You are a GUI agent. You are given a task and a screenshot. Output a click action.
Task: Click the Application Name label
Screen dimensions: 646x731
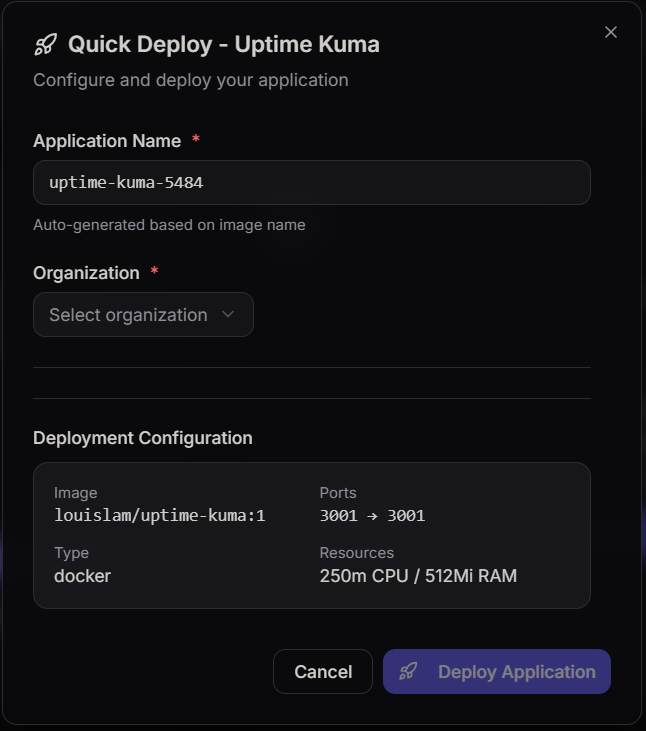click(x=107, y=141)
